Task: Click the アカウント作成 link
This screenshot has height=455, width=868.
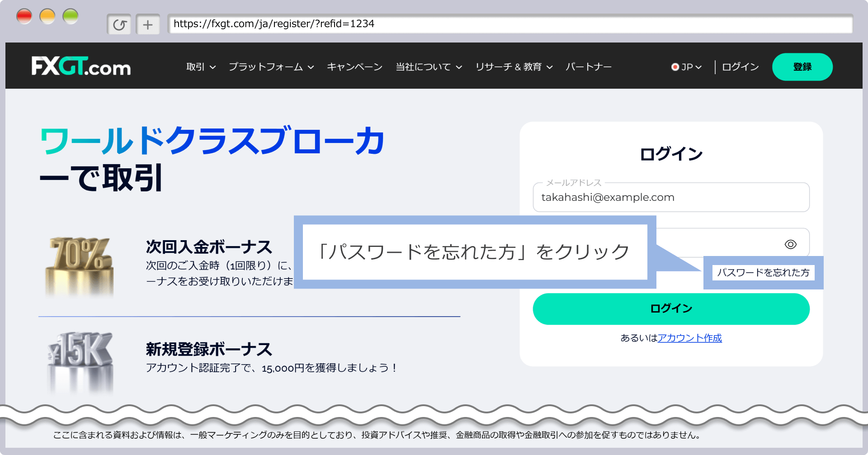Action: pyautogui.click(x=689, y=338)
